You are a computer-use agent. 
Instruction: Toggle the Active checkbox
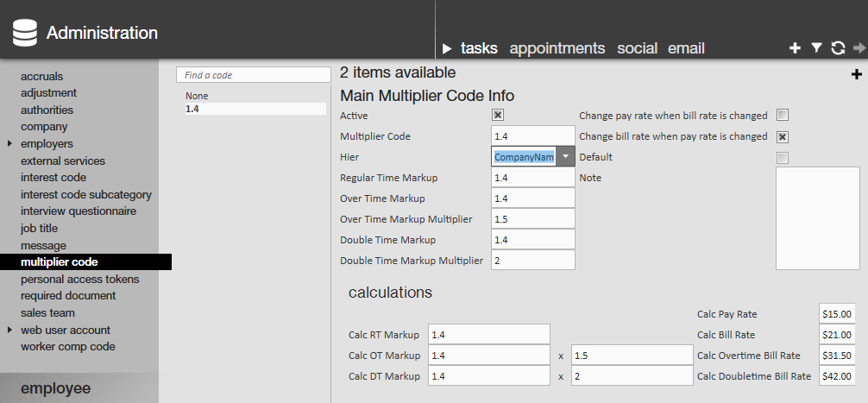(x=498, y=115)
